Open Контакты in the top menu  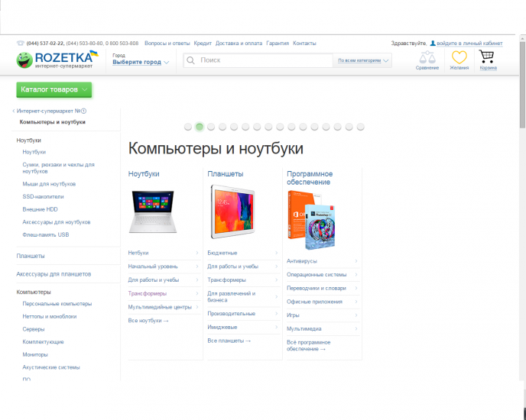(304, 44)
